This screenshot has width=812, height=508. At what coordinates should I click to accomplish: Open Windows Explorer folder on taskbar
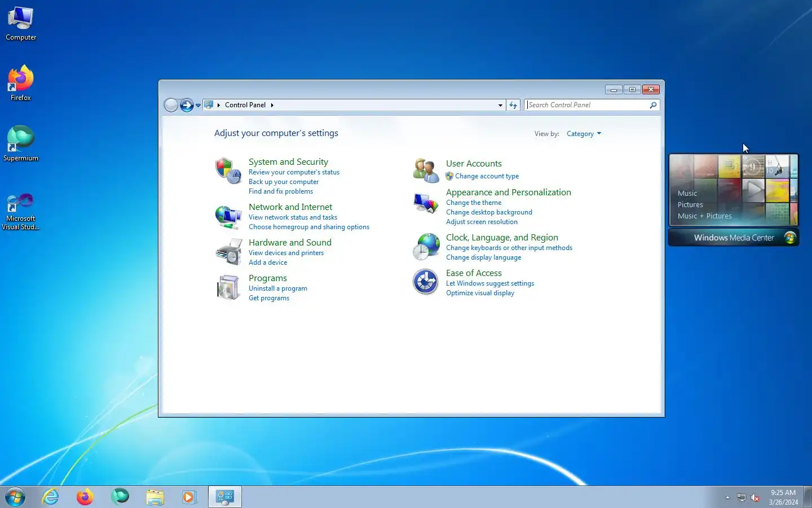pyautogui.click(x=155, y=497)
